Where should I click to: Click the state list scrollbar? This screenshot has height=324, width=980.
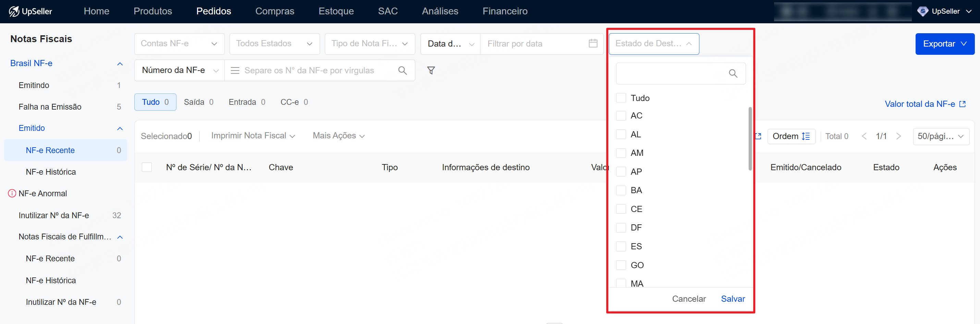pyautogui.click(x=750, y=139)
